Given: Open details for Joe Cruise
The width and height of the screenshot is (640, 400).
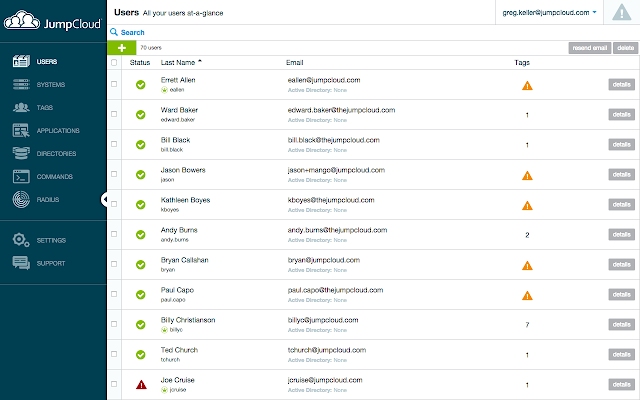Looking at the screenshot, I should (x=622, y=384).
